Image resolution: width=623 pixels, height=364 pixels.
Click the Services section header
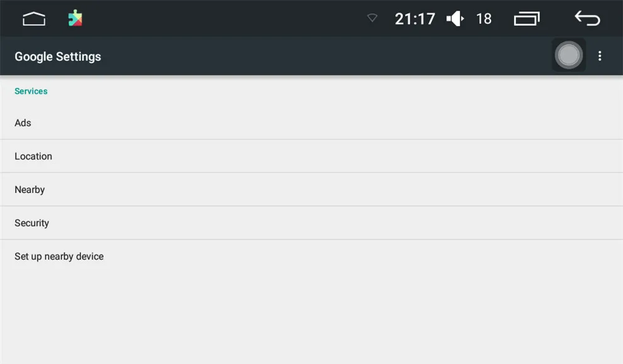pos(31,91)
